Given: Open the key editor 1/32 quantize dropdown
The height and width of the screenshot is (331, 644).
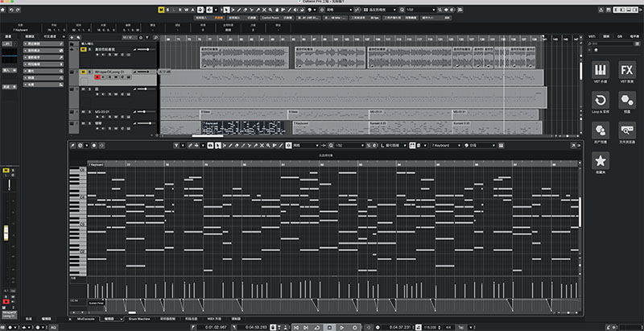Looking at the screenshot, I should (x=349, y=146).
